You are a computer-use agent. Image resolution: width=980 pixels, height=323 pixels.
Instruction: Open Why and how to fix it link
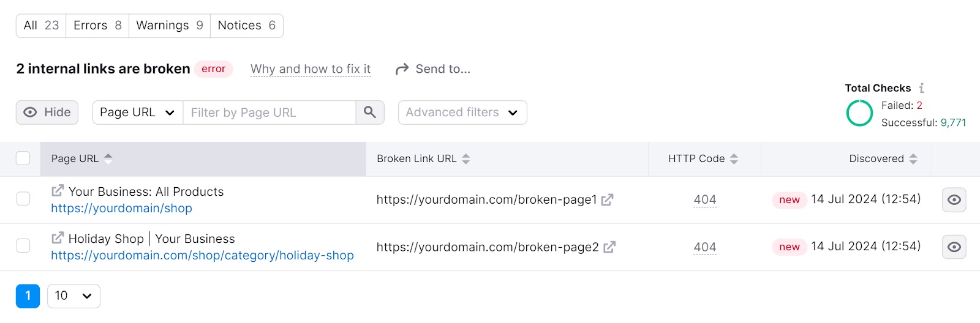(x=311, y=69)
